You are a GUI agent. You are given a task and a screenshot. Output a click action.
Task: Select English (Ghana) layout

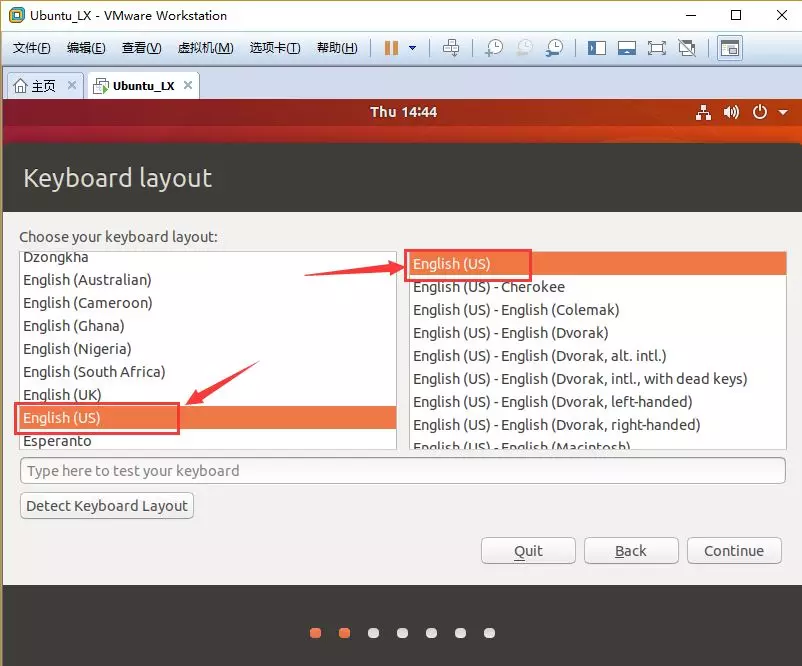pos(208,326)
